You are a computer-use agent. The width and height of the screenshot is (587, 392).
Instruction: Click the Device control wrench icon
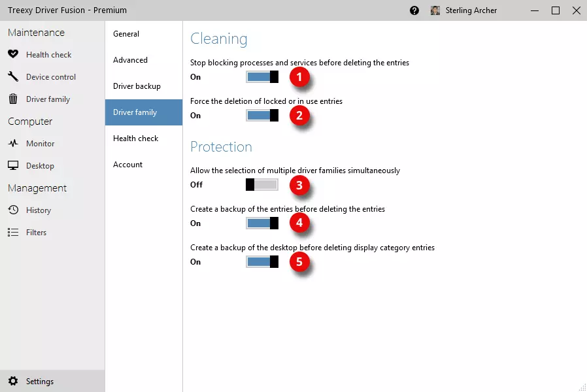pyautogui.click(x=13, y=76)
